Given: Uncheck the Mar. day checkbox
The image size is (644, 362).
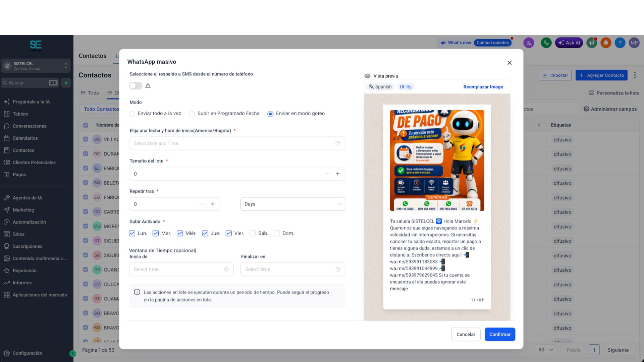Looking at the screenshot, I should pyautogui.click(x=156, y=233).
